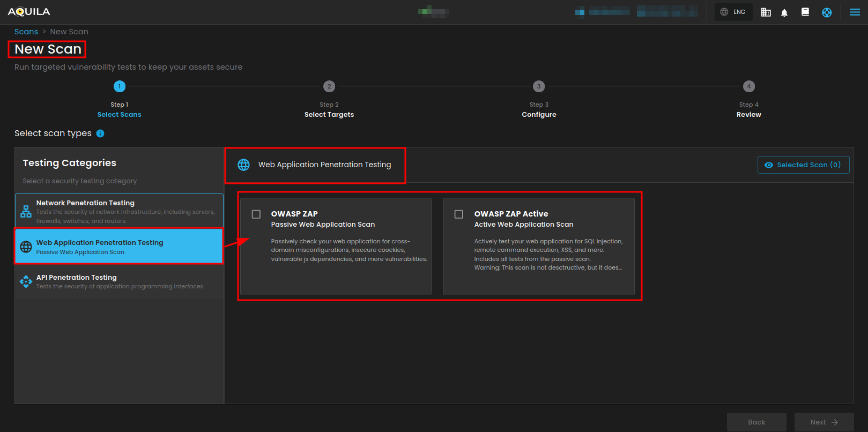Select Web Application Penetration Testing category
The height and width of the screenshot is (432, 868).
119,247
